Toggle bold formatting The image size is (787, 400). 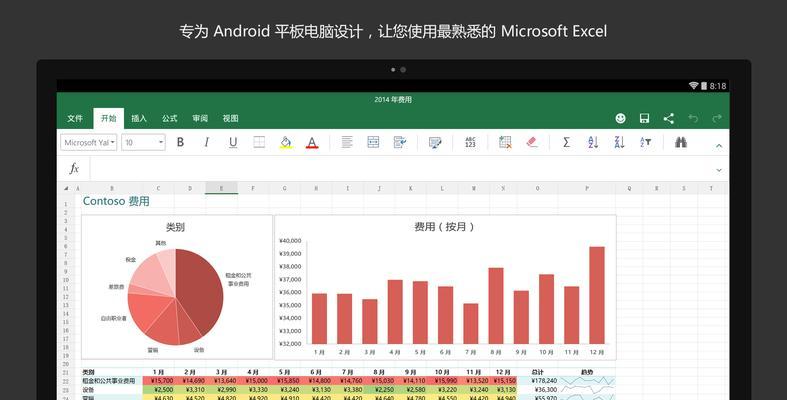pyautogui.click(x=180, y=143)
